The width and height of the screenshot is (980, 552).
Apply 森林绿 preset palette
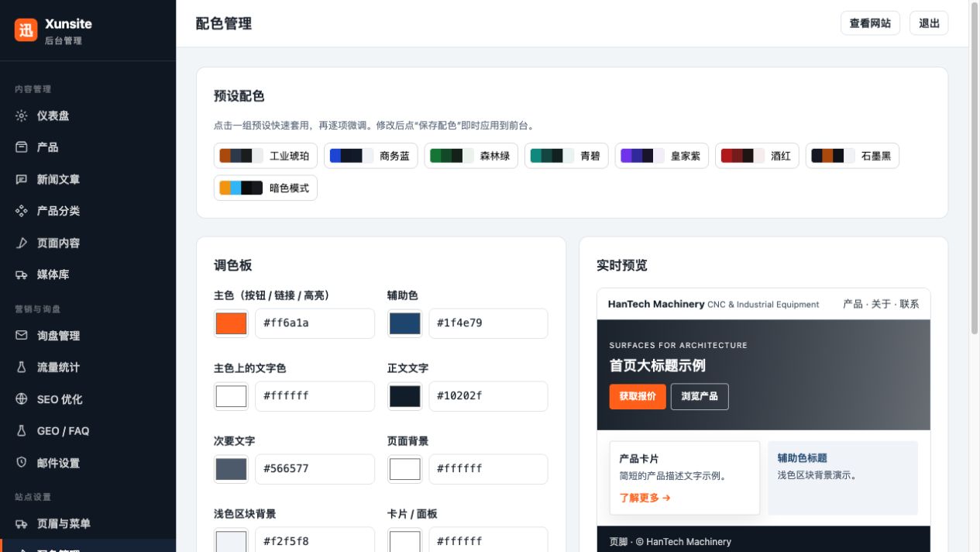tap(471, 156)
